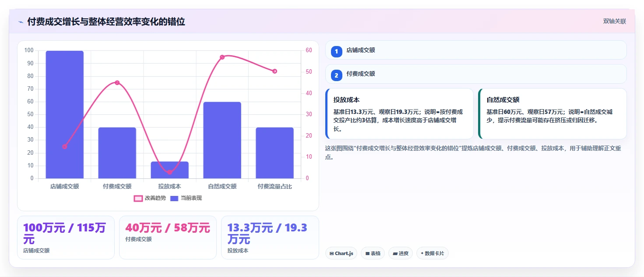Click the left axis value 50
644x277 pixels.
[x=30, y=114]
